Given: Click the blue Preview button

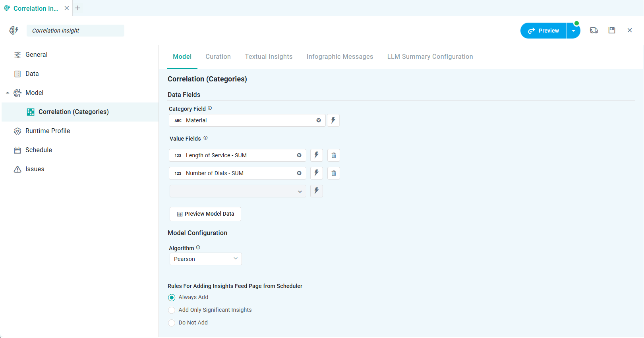Looking at the screenshot, I should tap(543, 31).
